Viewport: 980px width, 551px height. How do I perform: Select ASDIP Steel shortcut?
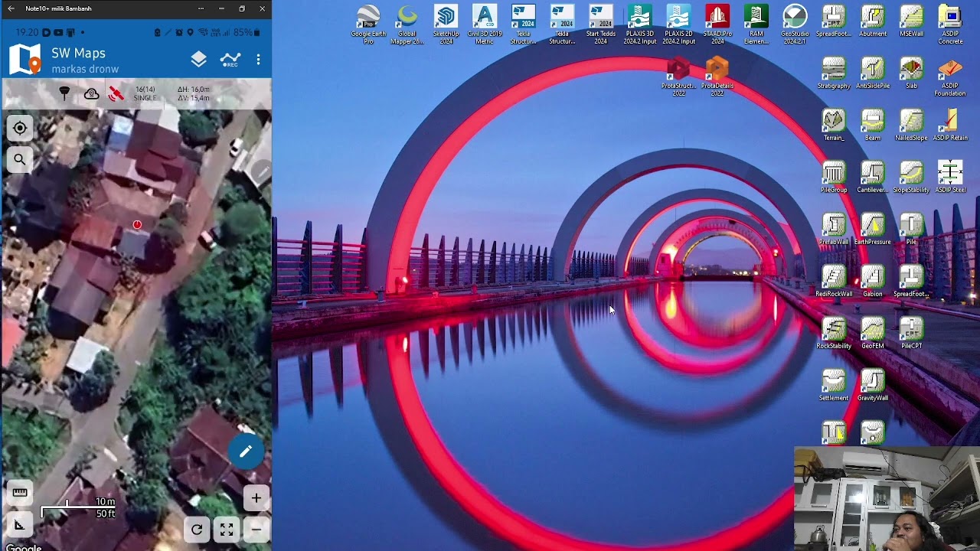(950, 178)
